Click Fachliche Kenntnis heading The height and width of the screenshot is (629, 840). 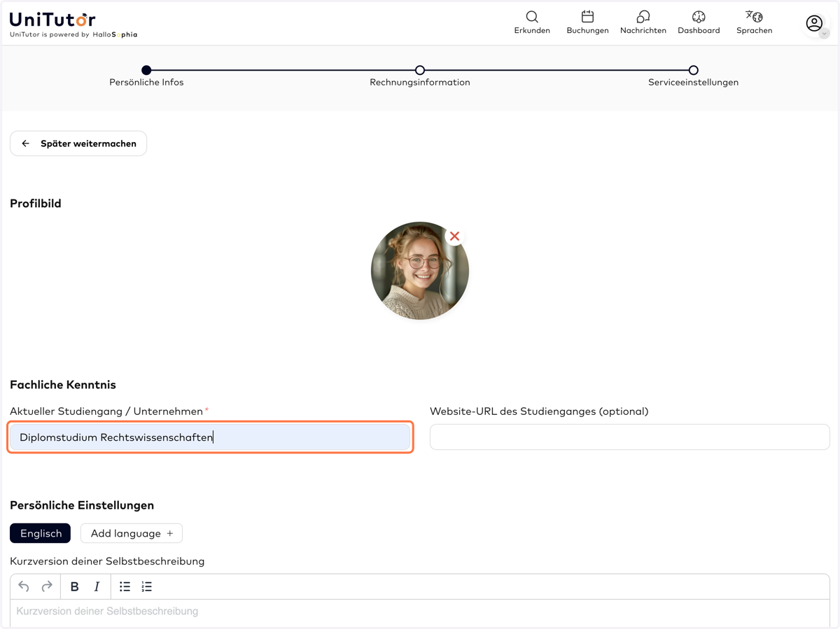[63, 385]
